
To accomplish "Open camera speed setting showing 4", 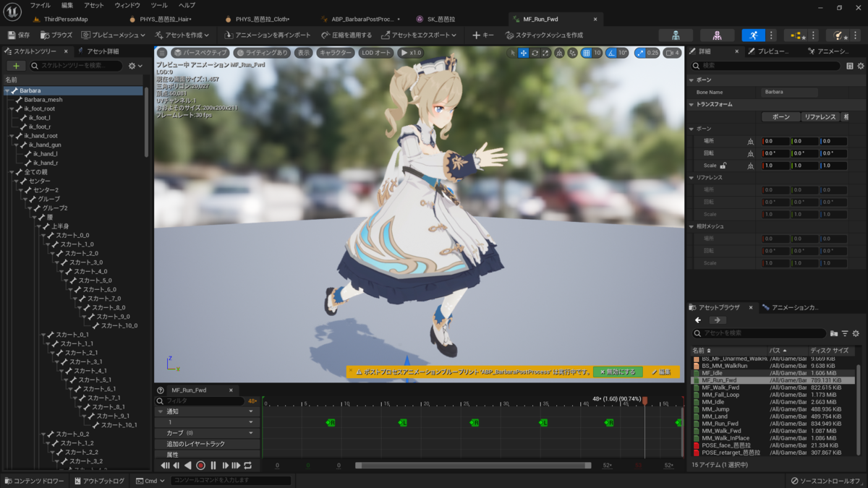I will pos(672,53).
